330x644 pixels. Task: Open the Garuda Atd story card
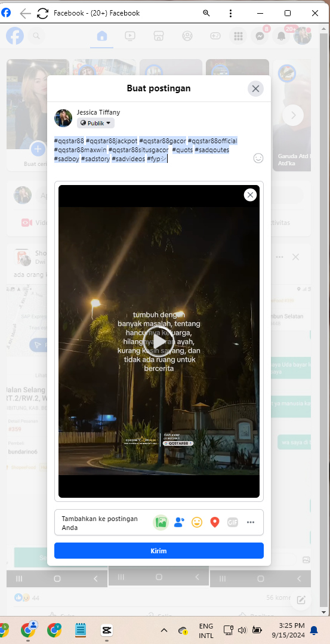292,115
